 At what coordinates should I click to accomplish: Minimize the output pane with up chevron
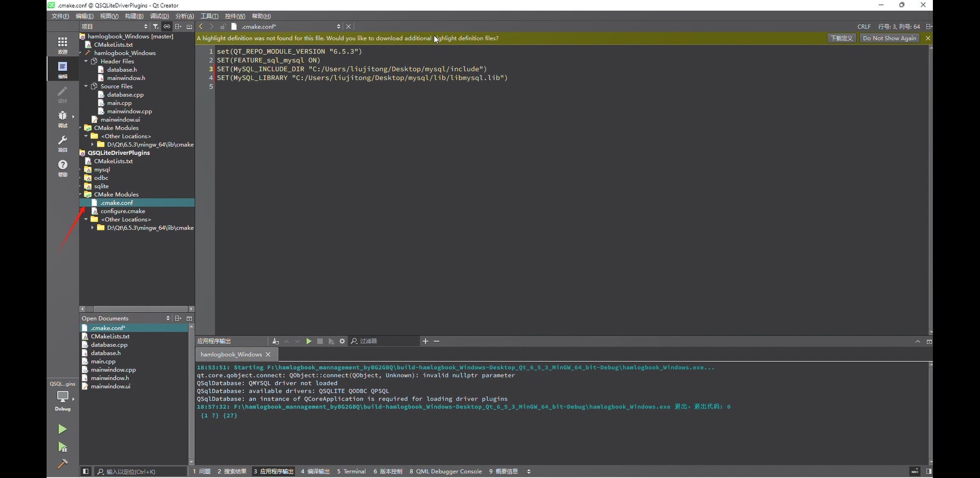pyautogui.click(x=918, y=341)
